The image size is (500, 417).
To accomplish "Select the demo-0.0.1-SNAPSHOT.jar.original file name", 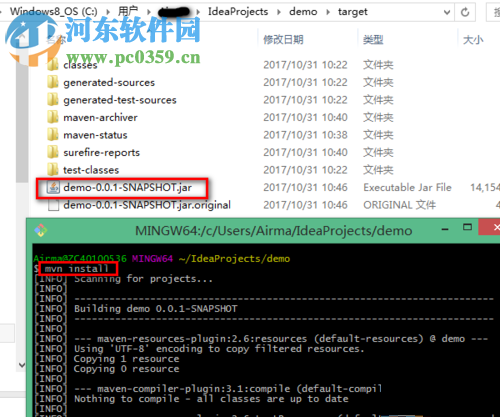I will click(x=147, y=205).
